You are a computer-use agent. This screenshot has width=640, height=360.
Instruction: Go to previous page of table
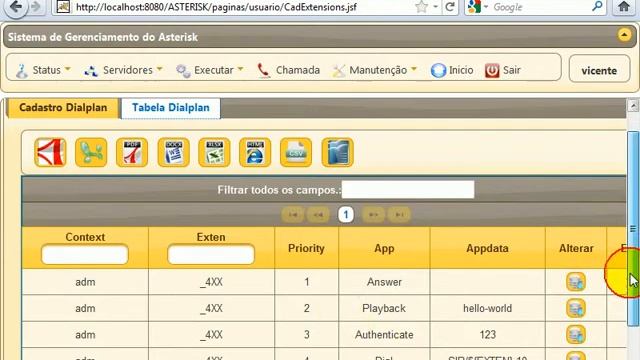(318, 215)
